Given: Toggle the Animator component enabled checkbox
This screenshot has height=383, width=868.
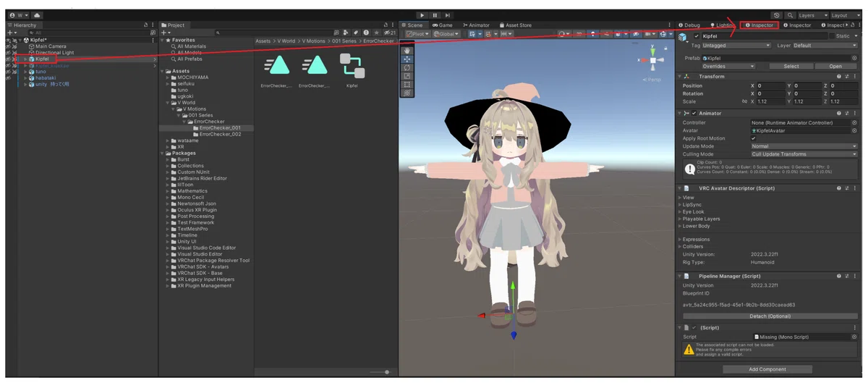Looking at the screenshot, I should point(694,113).
